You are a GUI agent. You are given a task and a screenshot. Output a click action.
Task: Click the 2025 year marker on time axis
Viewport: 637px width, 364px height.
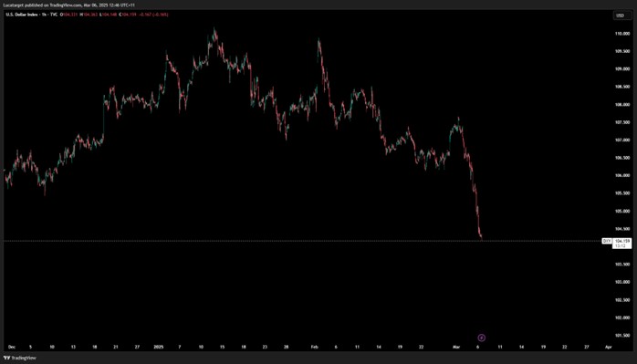click(x=159, y=348)
